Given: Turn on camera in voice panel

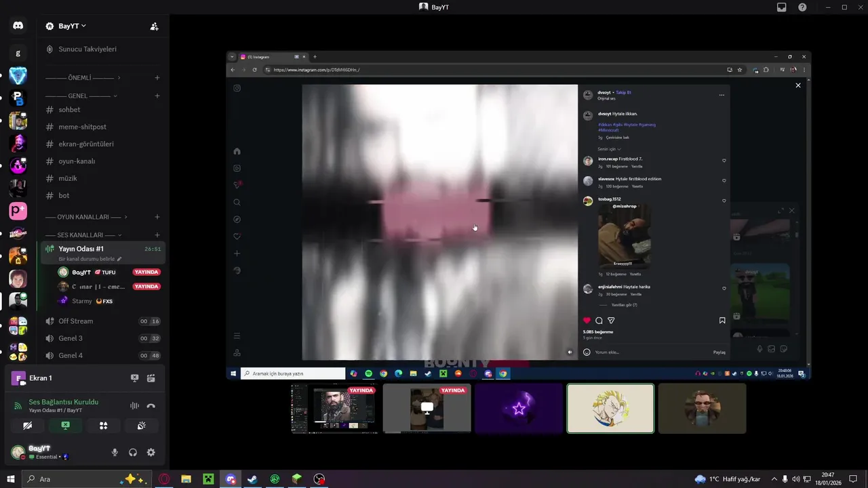Looking at the screenshot, I should 27,426.
